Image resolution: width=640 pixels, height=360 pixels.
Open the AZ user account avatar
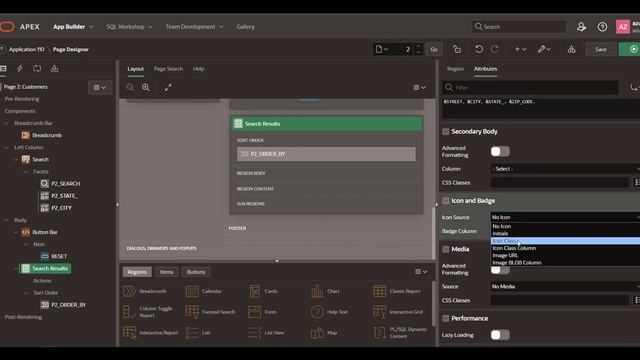(x=623, y=27)
